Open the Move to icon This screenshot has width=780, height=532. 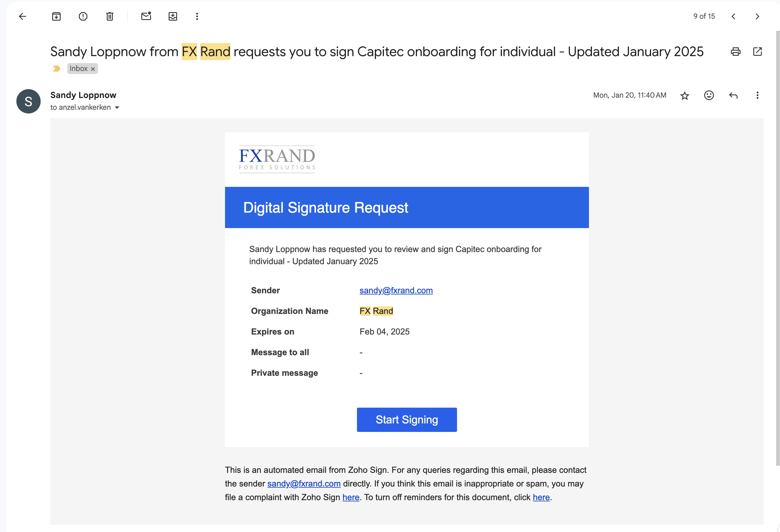click(173, 16)
